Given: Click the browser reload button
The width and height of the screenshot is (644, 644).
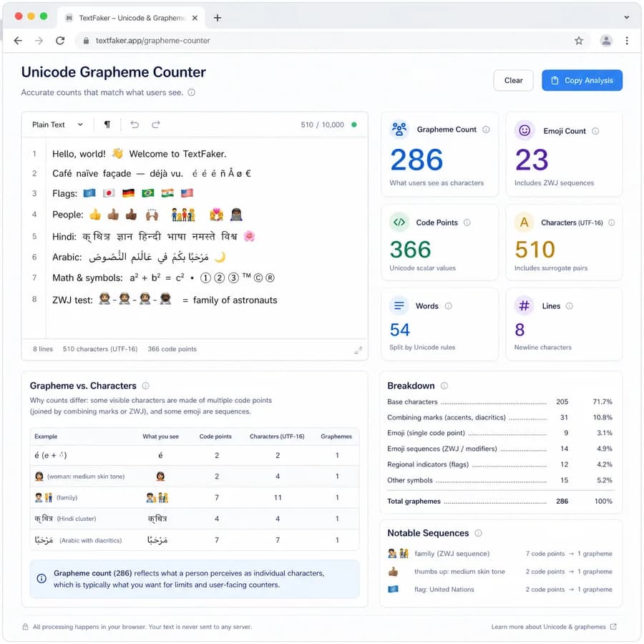Looking at the screenshot, I should point(60,41).
